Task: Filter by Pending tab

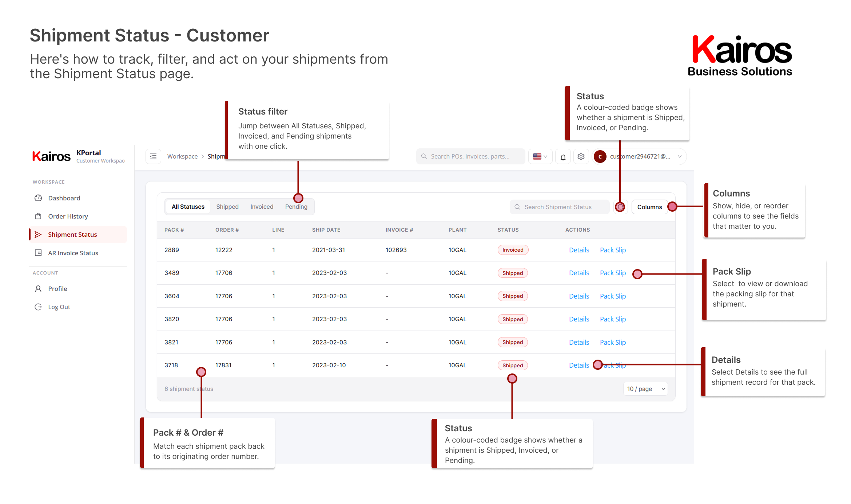Action: click(x=296, y=207)
